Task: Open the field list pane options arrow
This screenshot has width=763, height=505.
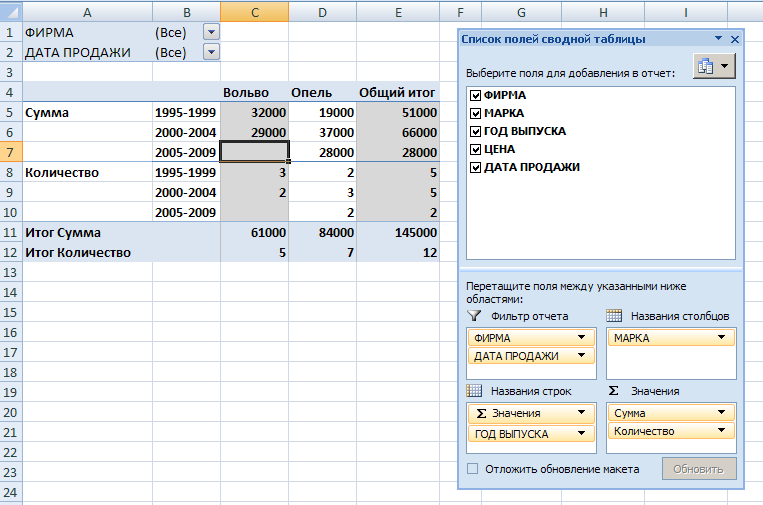Action: [718, 38]
